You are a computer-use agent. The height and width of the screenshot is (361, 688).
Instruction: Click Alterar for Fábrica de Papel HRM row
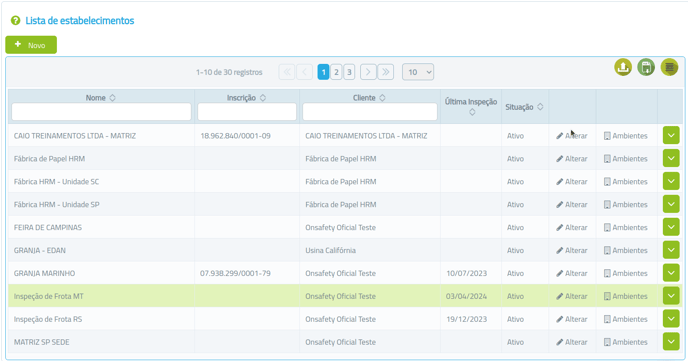point(572,159)
